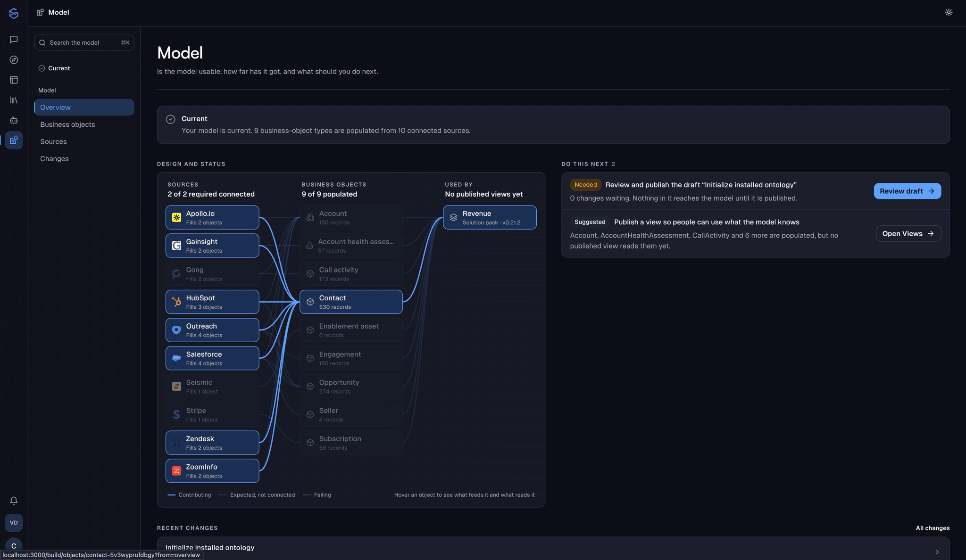
Task: Click the "Failing" legend entry
Action: (x=317, y=495)
